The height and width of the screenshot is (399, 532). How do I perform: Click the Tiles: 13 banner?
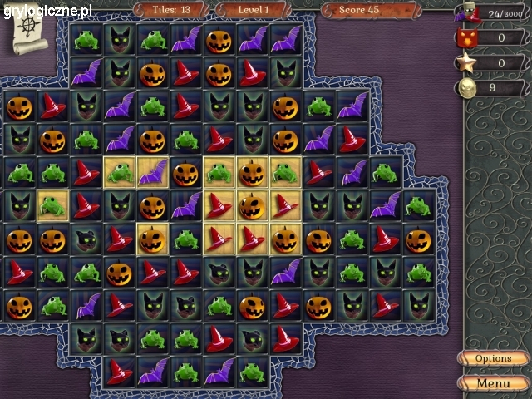click(x=171, y=10)
